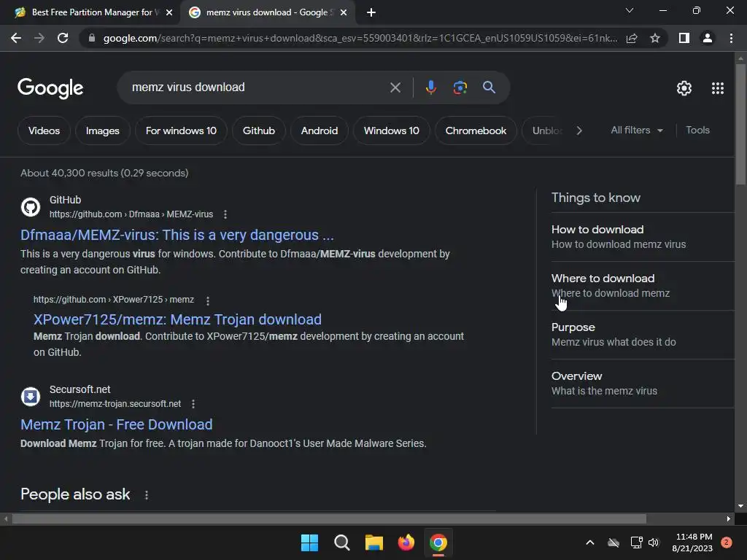747x560 pixels.
Task: Go back to the previous page
Action: click(16, 38)
